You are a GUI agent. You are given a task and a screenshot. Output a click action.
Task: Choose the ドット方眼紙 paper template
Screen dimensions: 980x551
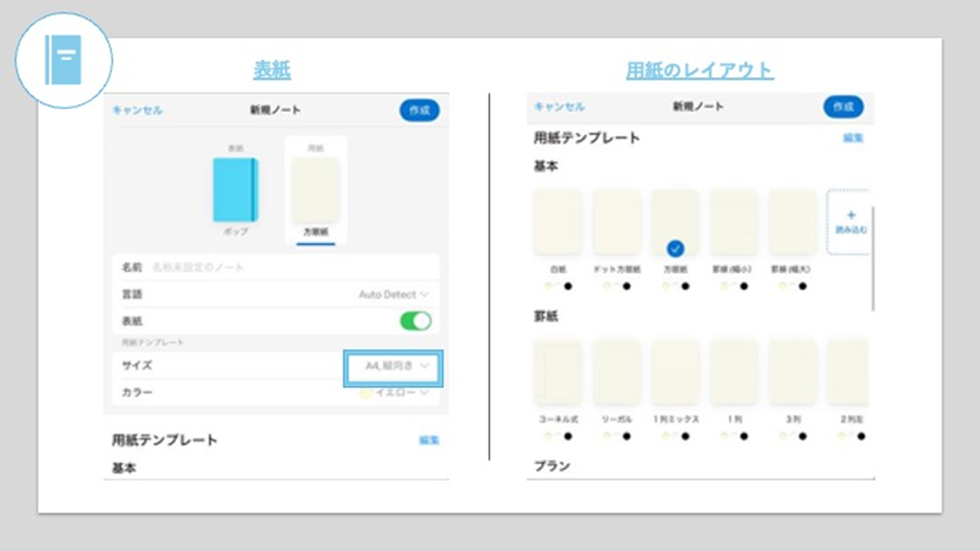click(x=616, y=223)
